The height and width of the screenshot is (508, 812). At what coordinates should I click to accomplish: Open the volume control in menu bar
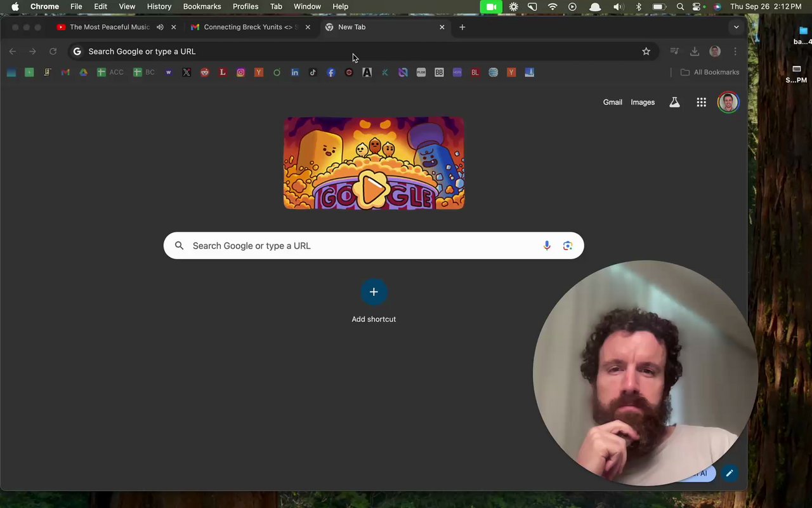[x=618, y=6]
